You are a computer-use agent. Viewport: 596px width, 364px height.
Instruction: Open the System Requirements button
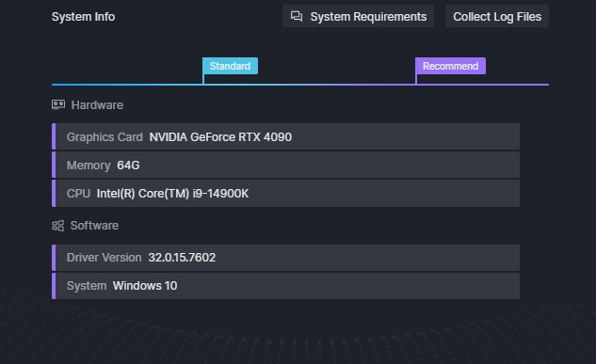coord(358,16)
